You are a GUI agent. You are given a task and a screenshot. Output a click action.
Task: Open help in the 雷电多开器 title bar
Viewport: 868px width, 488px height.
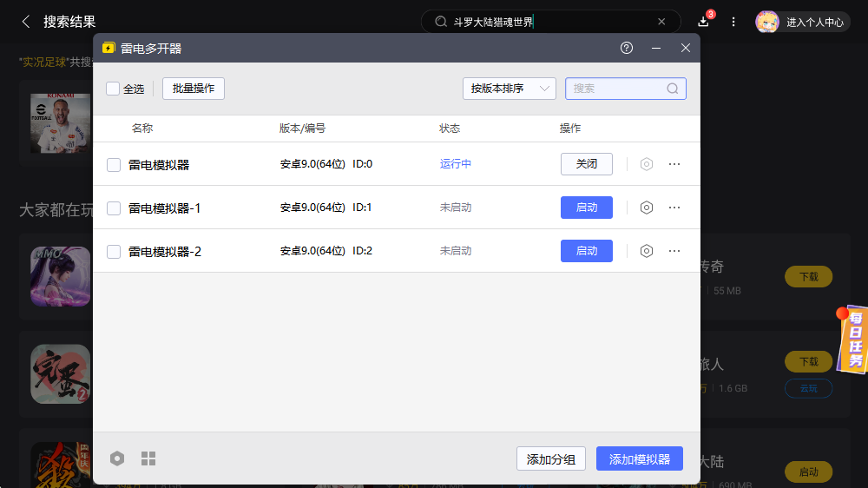(626, 48)
